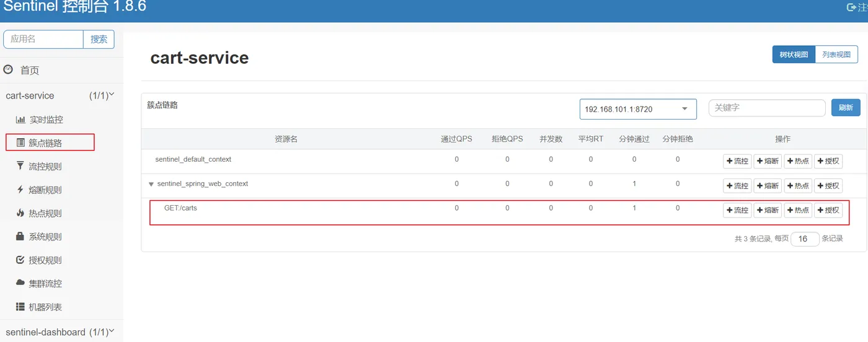Focus the 应用名 search field
This screenshot has height=342, width=868.
pyautogui.click(x=43, y=39)
